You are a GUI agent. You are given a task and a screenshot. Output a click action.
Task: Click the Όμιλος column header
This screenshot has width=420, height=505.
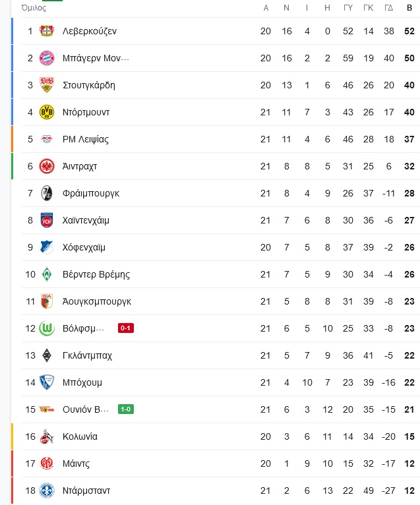click(x=34, y=8)
